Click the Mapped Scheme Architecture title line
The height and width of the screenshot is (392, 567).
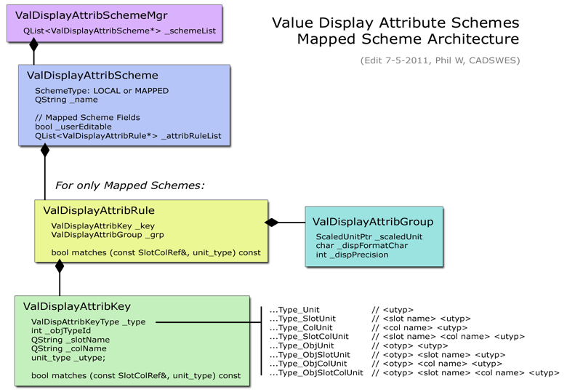click(x=408, y=39)
